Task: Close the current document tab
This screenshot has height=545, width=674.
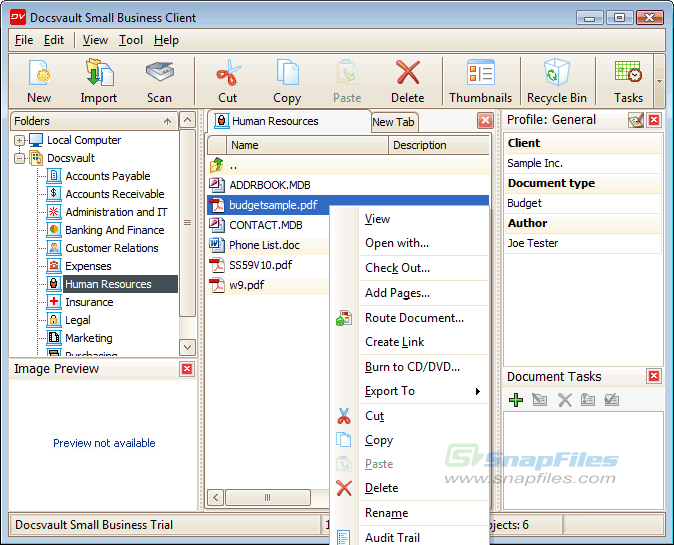Action: (485, 121)
